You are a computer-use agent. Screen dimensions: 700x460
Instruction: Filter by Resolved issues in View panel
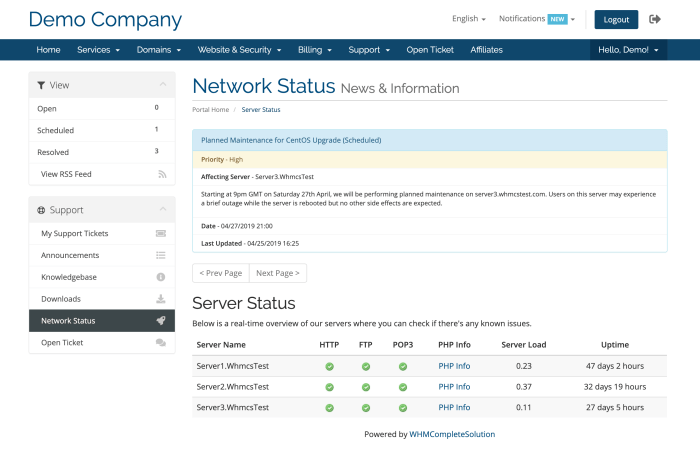pyautogui.click(x=102, y=152)
